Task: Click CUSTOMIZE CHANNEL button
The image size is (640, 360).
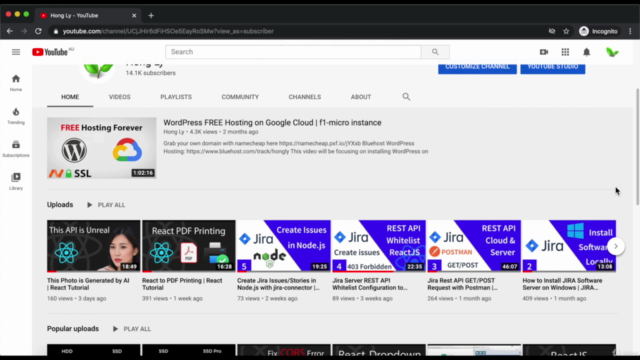Action: click(x=477, y=68)
